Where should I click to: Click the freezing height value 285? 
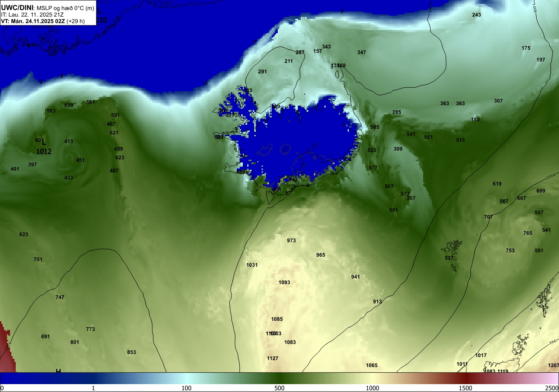397,112
